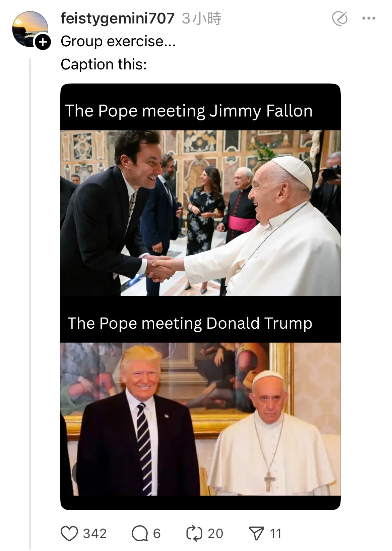Follow the user via the plus badge on the avatar
The width and height of the screenshot is (392, 551).
click(x=43, y=42)
